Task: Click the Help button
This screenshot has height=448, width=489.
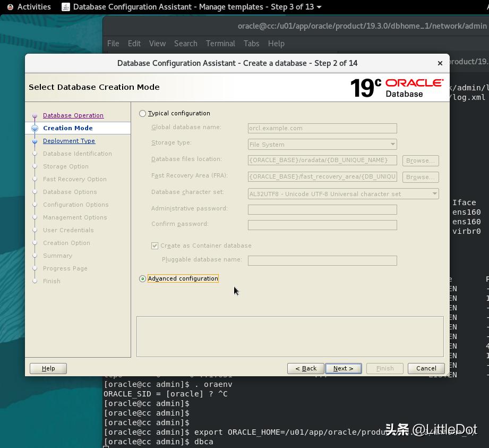Action: 48,368
